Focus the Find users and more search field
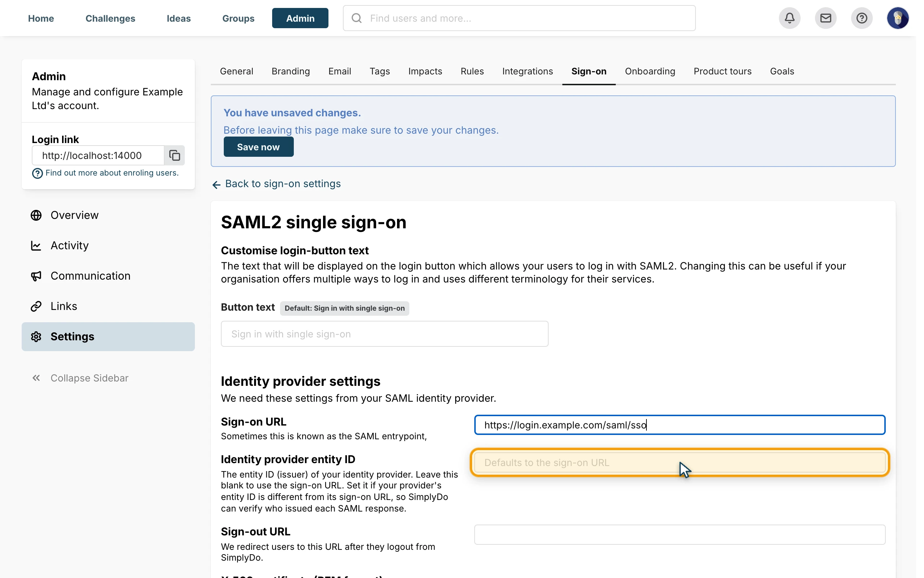This screenshot has width=924, height=578. [519, 18]
